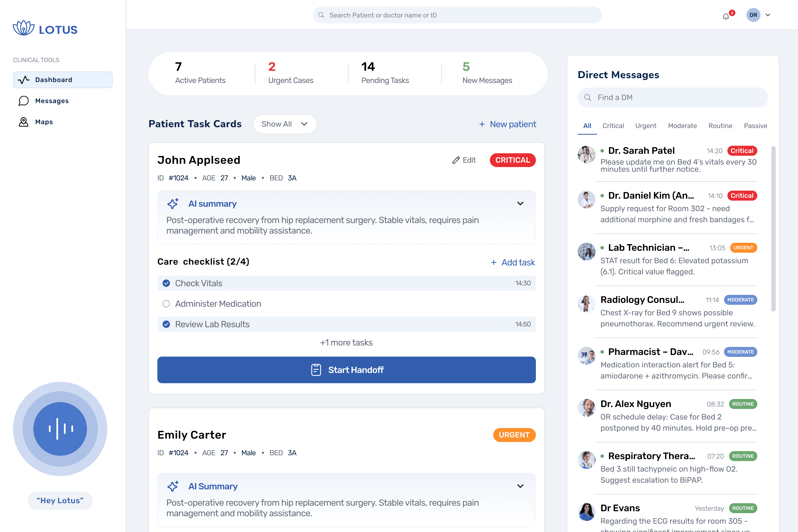The height and width of the screenshot is (532, 798).
Task: Filter messages by Urgent tab
Action: [x=646, y=126]
